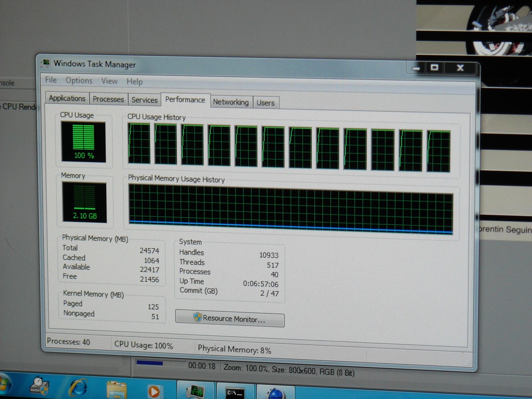Screen dimensions: 532x399
Task: Click the status bar text CPU Usage: 100%
Action: [144, 345]
